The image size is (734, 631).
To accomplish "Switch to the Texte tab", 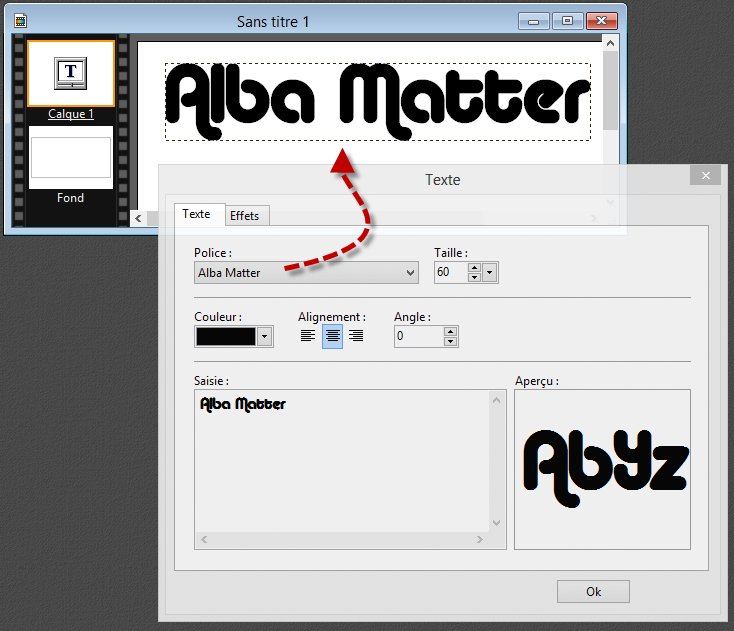I will click(x=199, y=214).
